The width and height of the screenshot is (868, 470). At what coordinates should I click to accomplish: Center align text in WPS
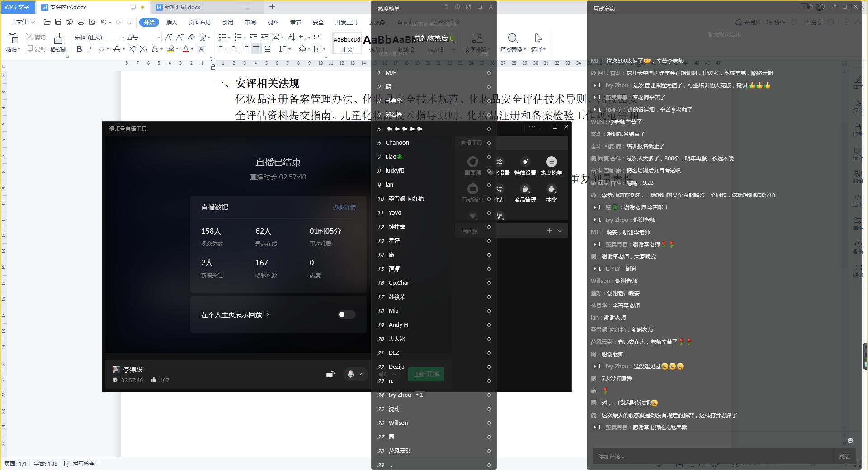pos(234,49)
